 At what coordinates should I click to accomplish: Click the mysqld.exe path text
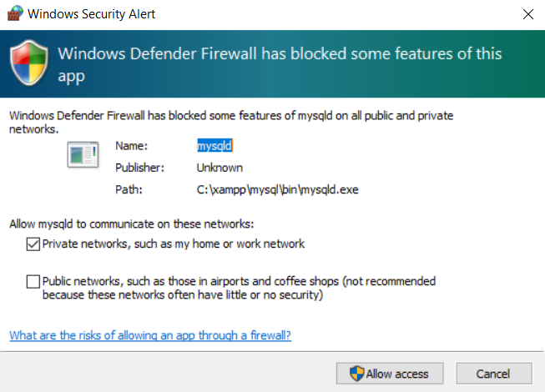(x=277, y=189)
